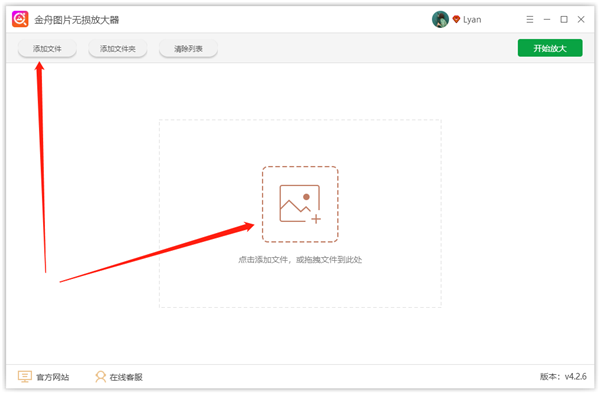The image size is (600, 394).
Task: Close the application window
Action: coord(581,20)
